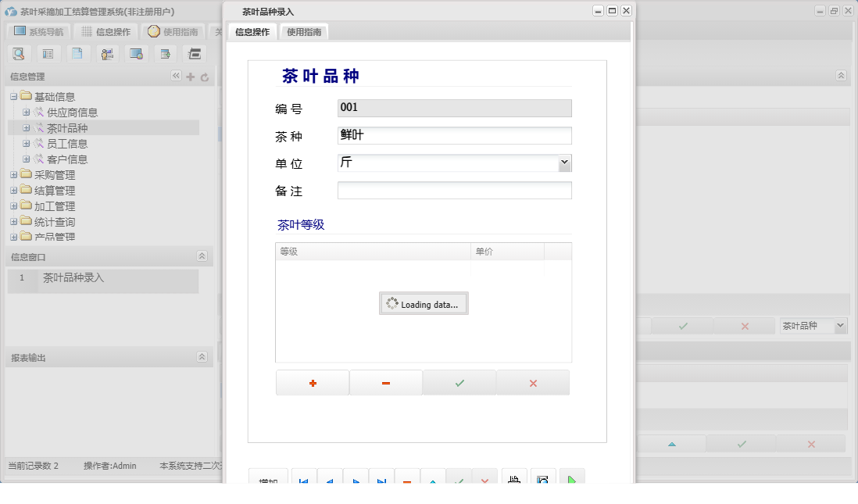Expand the 供应商信息 tree node

click(x=26, y=113)
